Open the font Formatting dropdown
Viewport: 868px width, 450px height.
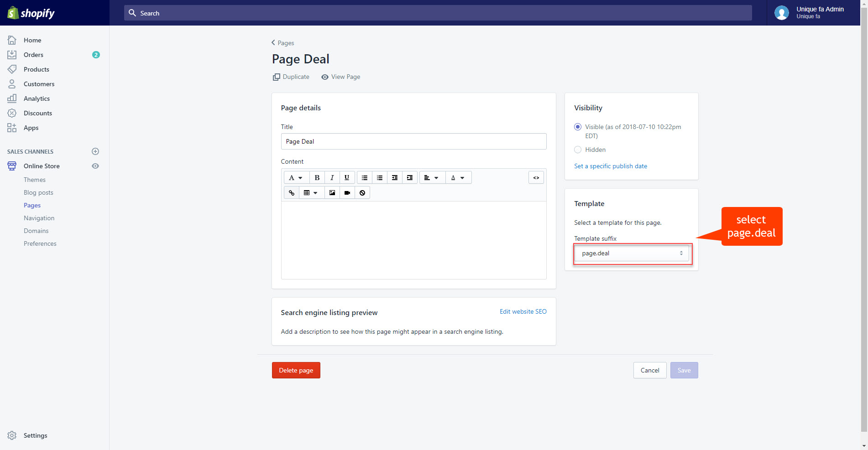(x=296, y=177)
